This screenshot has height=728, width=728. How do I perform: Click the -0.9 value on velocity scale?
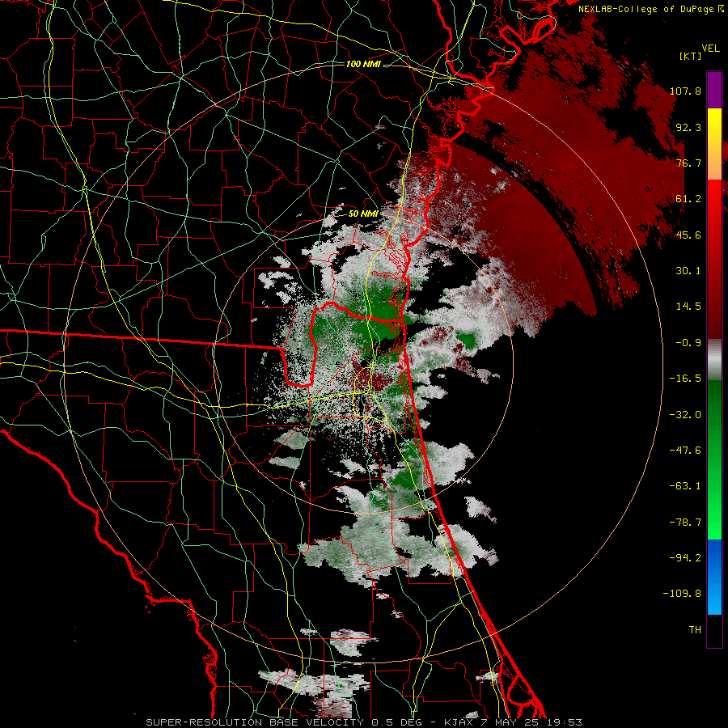(x=688, y=343)
